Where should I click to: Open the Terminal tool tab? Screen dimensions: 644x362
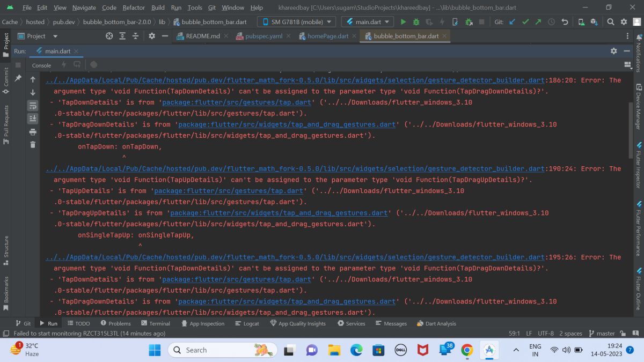pos(156,323)
